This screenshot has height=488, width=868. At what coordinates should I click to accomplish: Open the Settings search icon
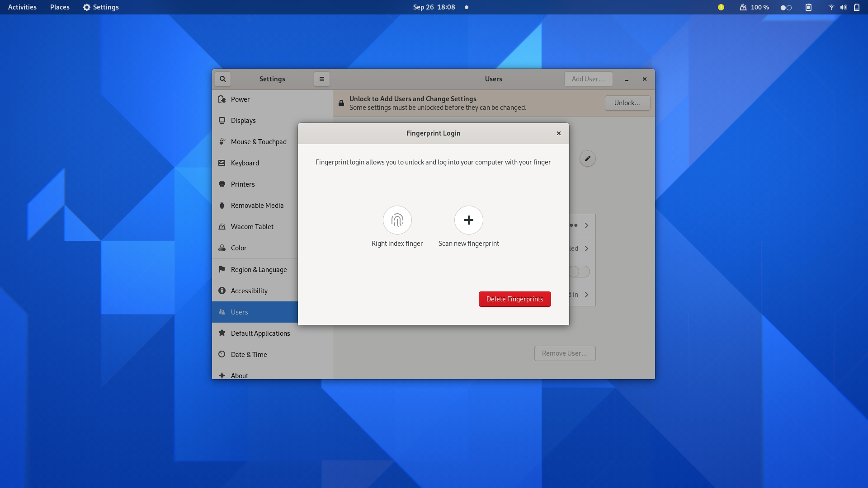[x=222, y=79]
